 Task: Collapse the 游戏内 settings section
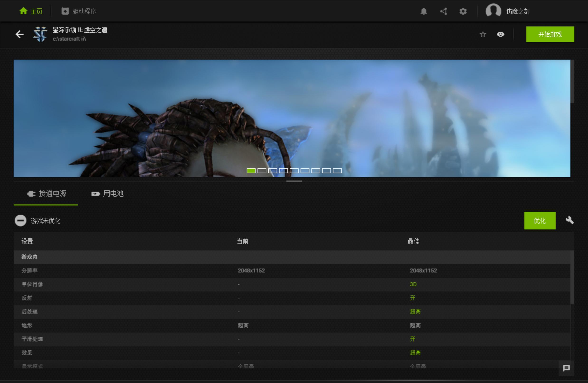29,257
